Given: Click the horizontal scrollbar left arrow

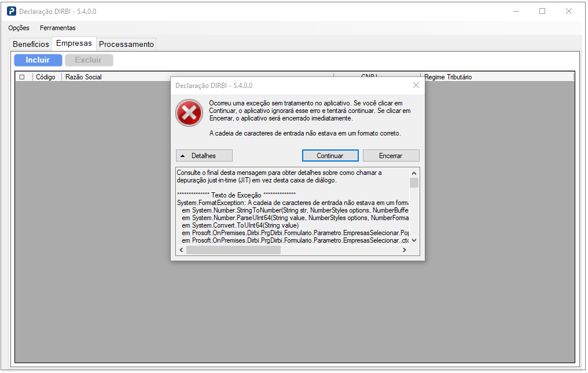Looking at the screenshot, I should click(182, 250).
